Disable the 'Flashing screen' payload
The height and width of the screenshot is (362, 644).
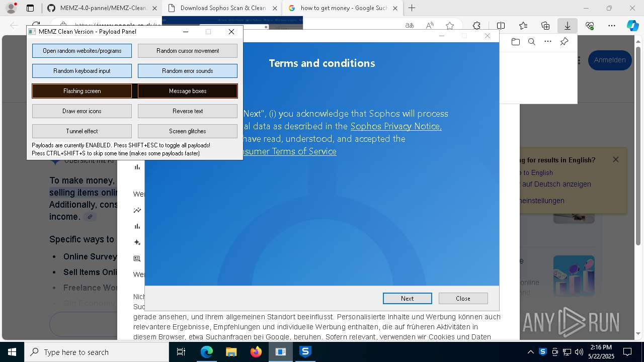[x=82, y=91]
